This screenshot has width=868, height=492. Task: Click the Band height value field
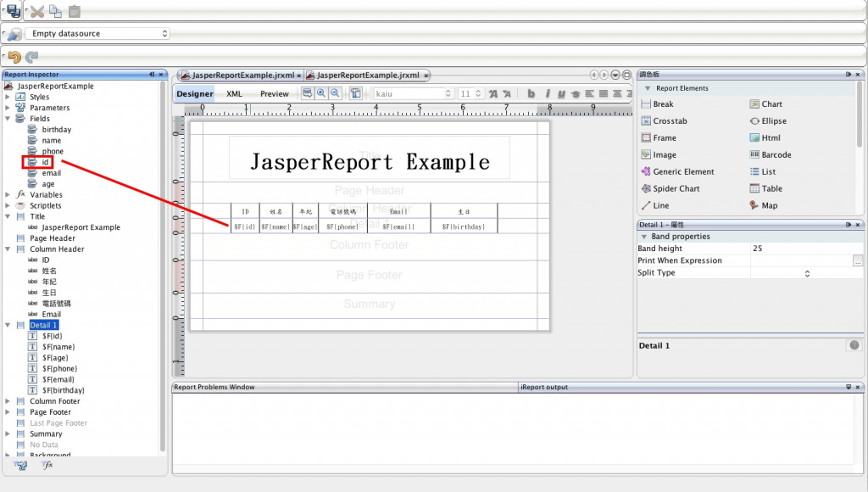click(806, 249)
